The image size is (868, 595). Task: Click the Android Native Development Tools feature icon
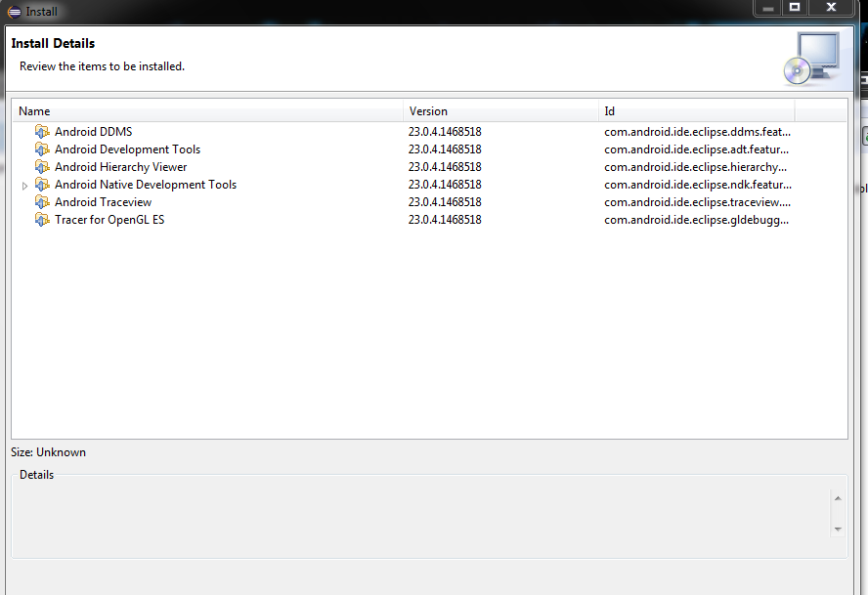(x=42, y=185)
